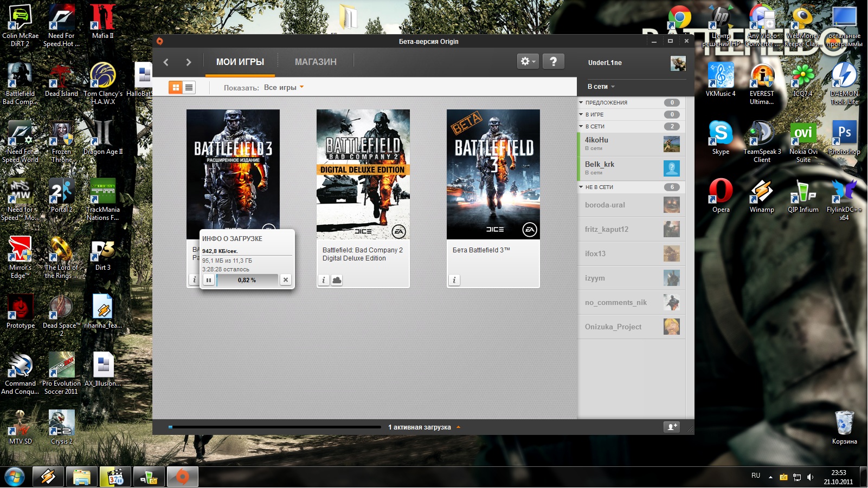Select the QIP Infium desktop shortcut

point(803,196)
